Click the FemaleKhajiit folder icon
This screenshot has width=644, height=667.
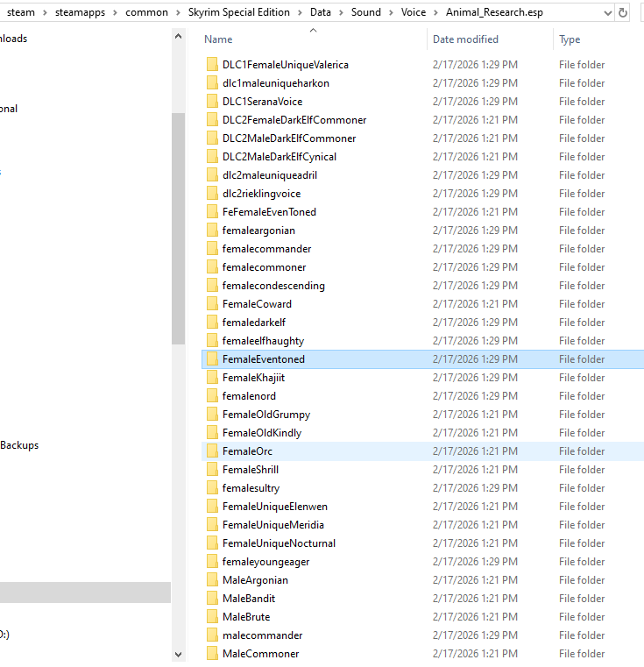[212, 377]
